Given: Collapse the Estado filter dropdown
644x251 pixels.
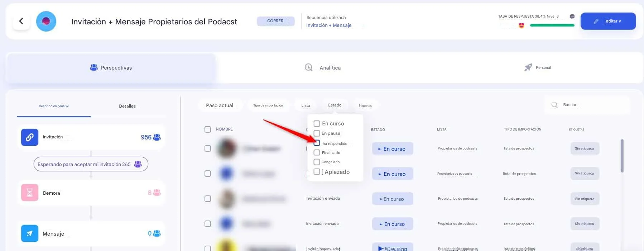Looking at the screenshot, I should 335,105.
